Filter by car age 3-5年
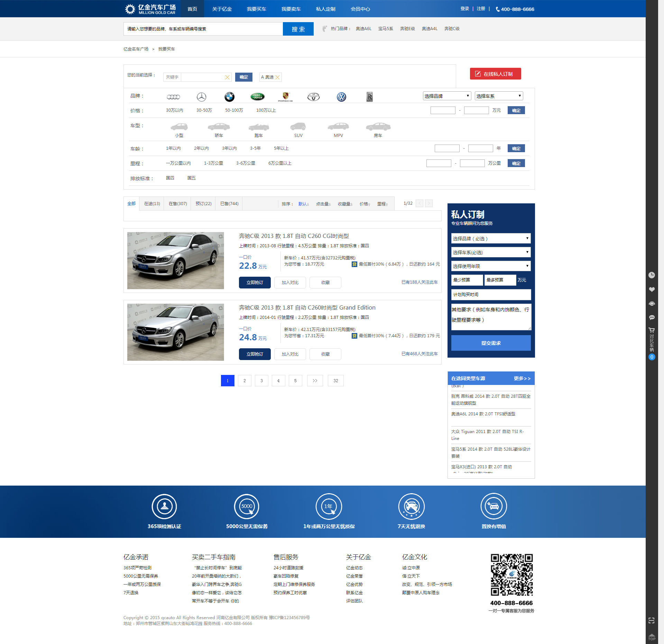This screenshot has width=664, height=644. coord(255,148)
